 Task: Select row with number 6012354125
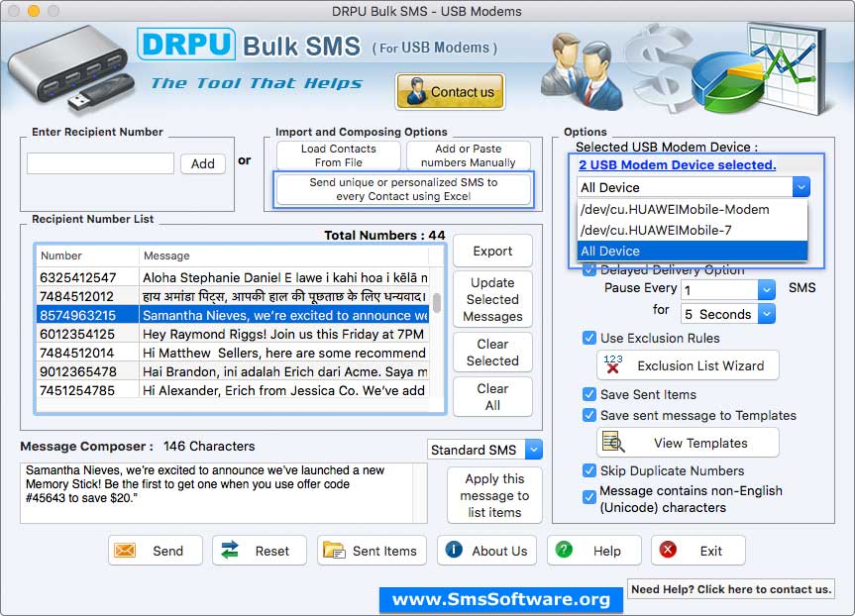pos(234,334)
